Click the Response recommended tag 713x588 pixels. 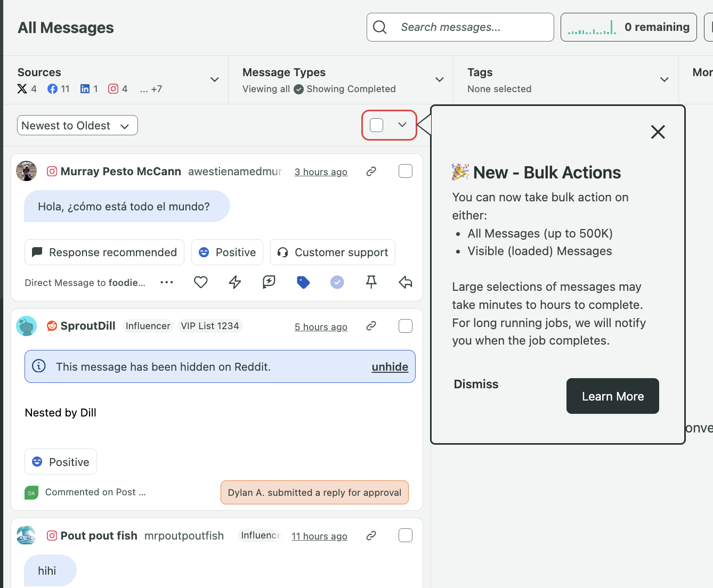click(x=104, y=252)
